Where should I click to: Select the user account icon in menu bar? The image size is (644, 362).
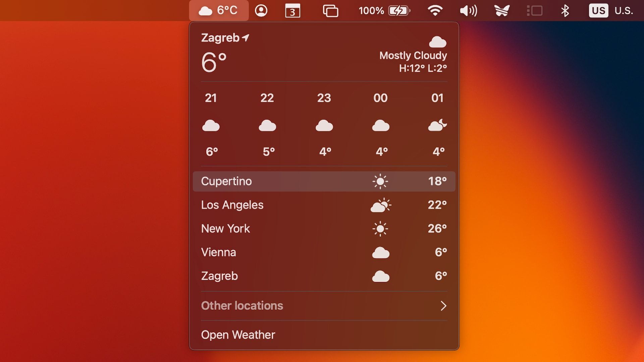click(261, 10)
